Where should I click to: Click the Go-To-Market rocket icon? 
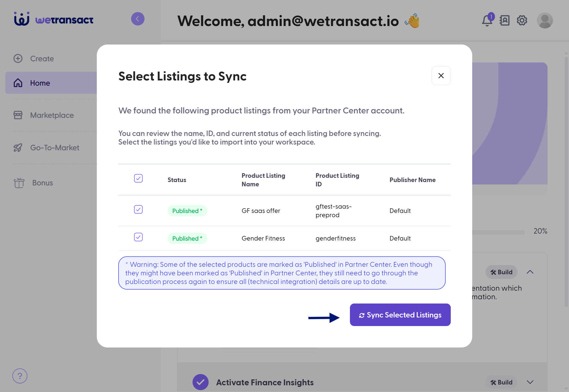[x=18, y=147]
